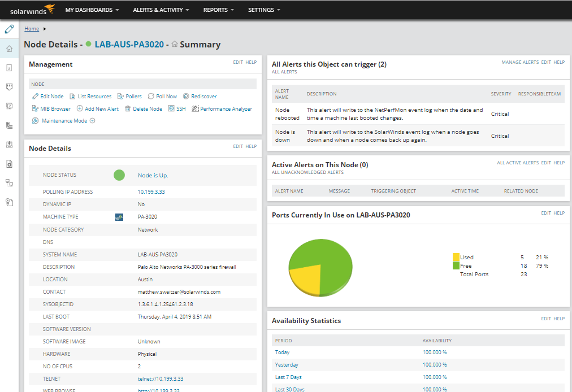The height and width of the screenshot is (392, 572).
Task: Open the polling IP address 10.199.3.33 link
Action: click(x=151, y=192)
